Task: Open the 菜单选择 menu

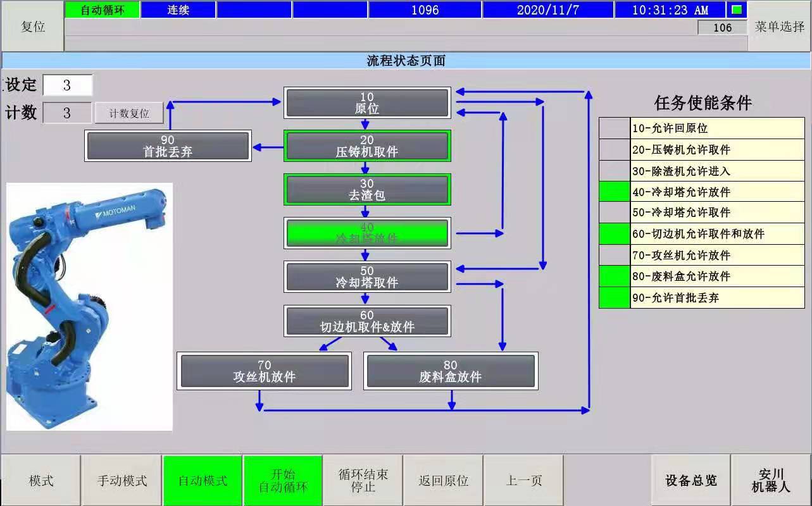Action: pyautogui.click(x=779, y=27)
